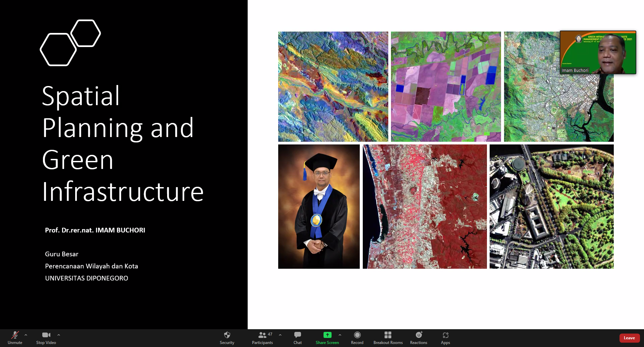The width and height of the screenshot is (644, 347).
Task: Click the graduation portrait photo on slide
Action: (319, 206)
